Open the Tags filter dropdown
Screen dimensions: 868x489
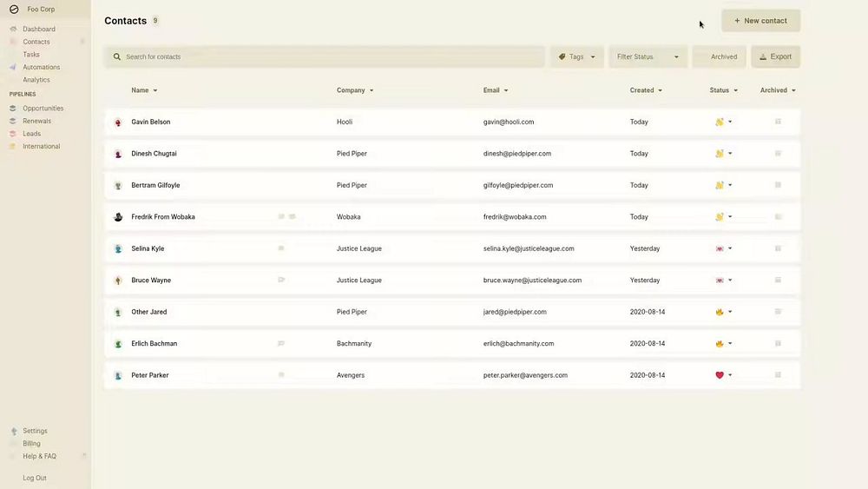click(577, 56)
